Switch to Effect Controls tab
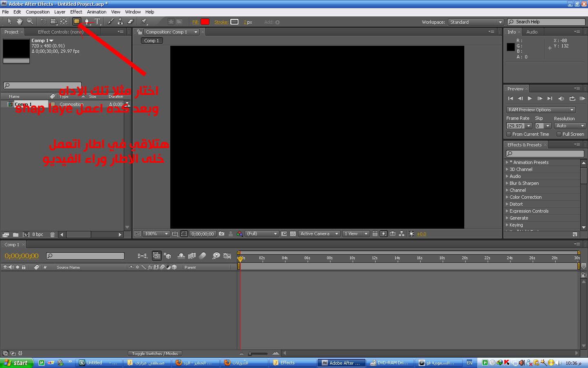The image size is (588, 368). click(60, 32)
